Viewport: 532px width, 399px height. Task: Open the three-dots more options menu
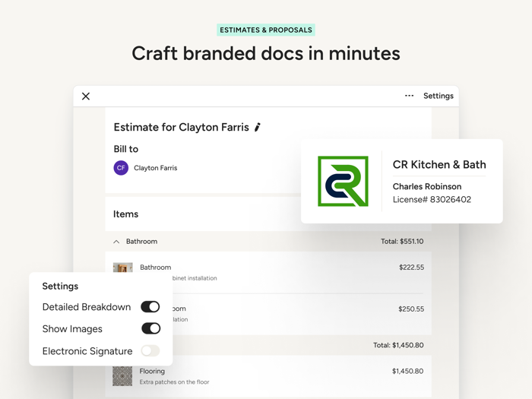click(409, 96)
